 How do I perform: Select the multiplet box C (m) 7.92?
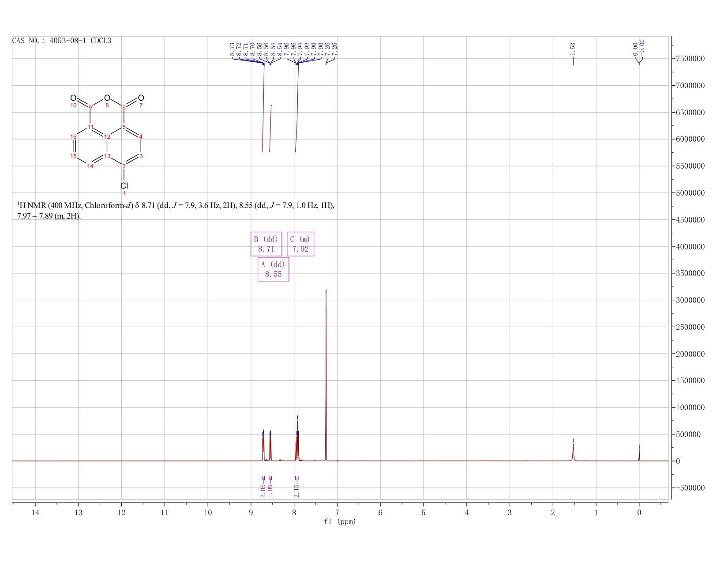tap(300, 244)
